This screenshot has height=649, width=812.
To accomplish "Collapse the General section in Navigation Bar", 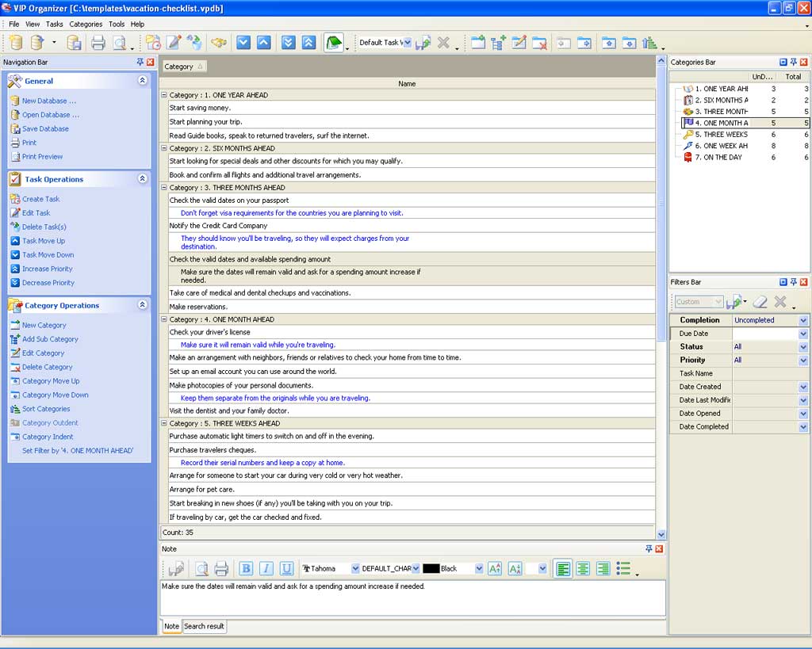I will tap(142, 81).
